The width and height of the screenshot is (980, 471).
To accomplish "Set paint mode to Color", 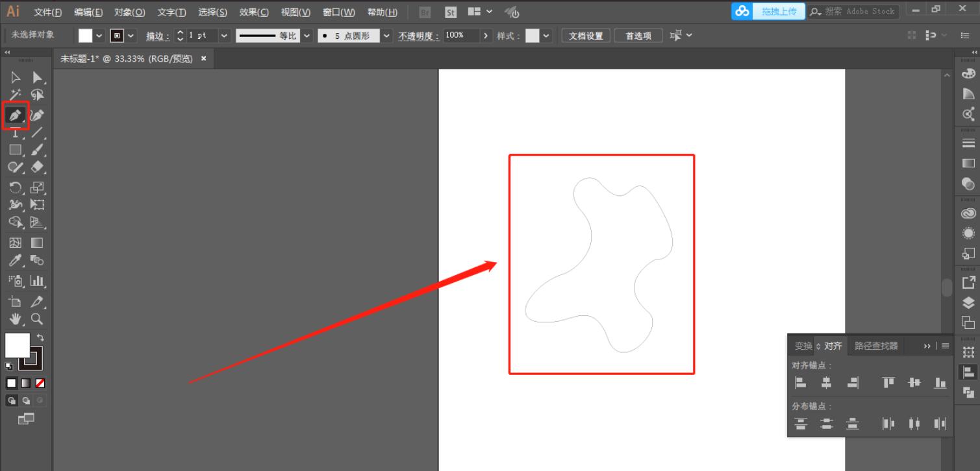I will click(x=11, y=383).
